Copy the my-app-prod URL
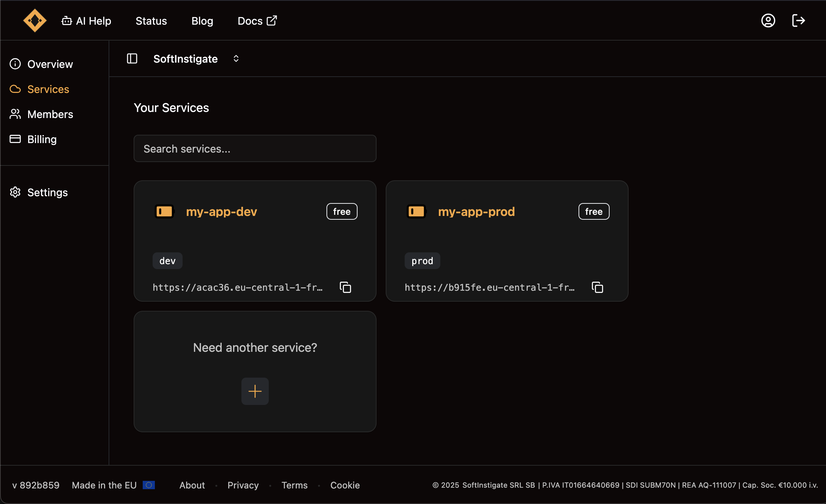Image resolution: width=826 pixels, height=504 pixels. click(597, 287)
